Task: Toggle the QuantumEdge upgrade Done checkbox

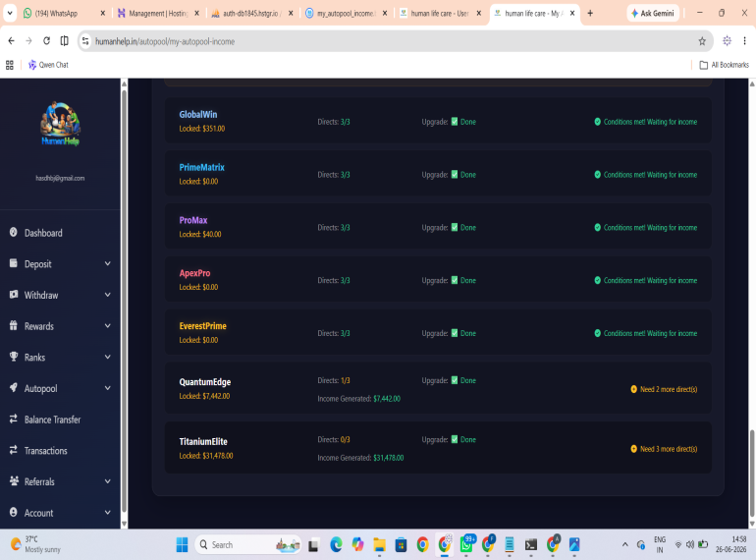Action: 455,380
